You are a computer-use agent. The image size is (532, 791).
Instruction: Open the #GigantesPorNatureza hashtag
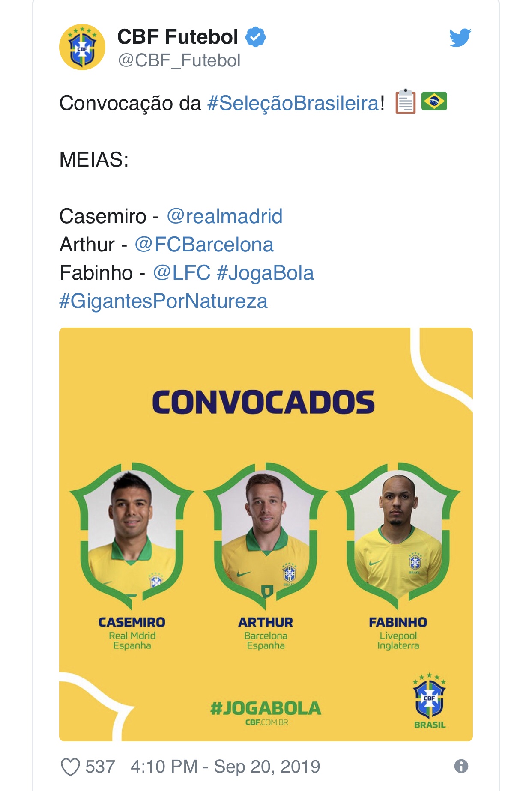pos(163,301)
